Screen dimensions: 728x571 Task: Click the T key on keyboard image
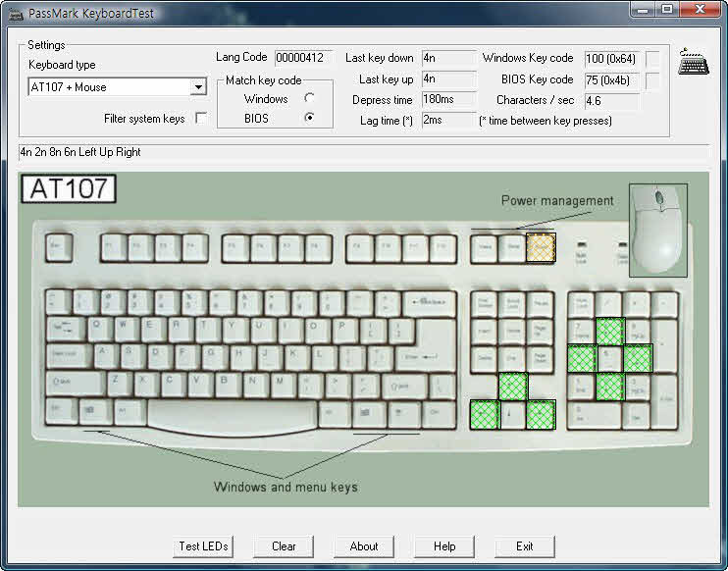[207, 329]
